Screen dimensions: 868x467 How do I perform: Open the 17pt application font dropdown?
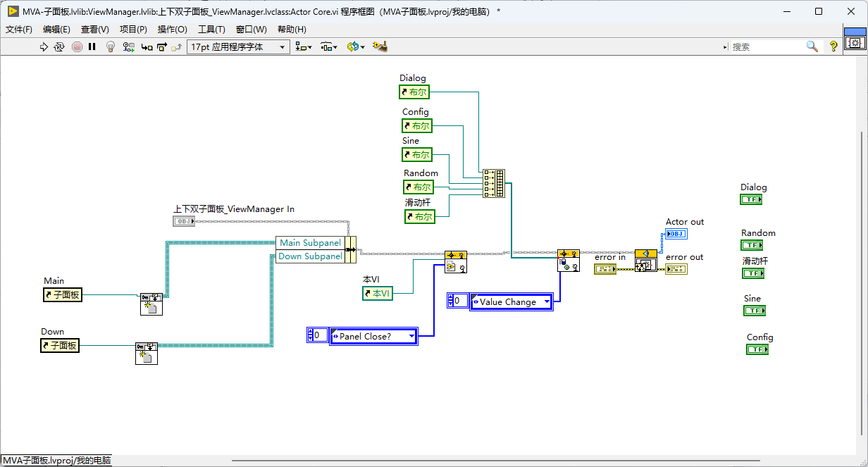[239, 46]
